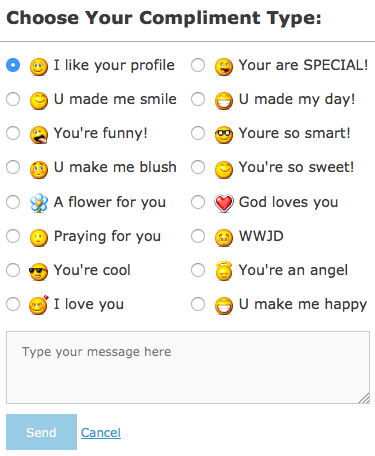375x456 pixels.
Task: Choose the 'U made my day!' radio option
Action: click(x=198, y=99)
